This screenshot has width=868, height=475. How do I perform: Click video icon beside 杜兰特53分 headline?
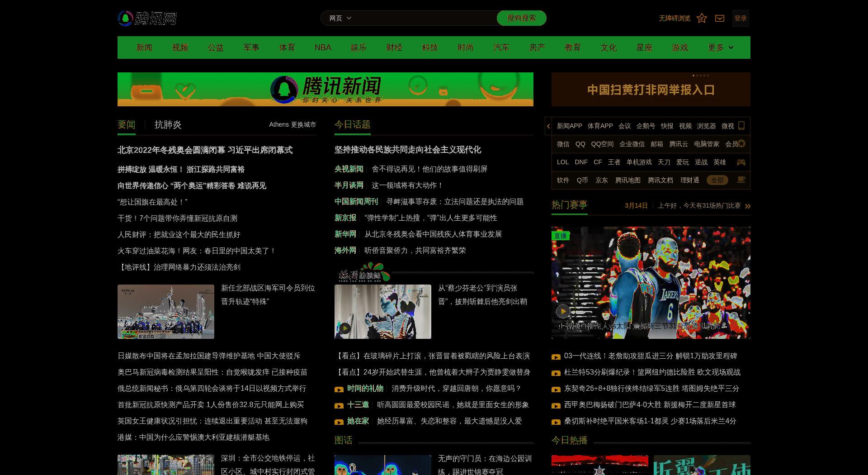[x=556, y=373]
